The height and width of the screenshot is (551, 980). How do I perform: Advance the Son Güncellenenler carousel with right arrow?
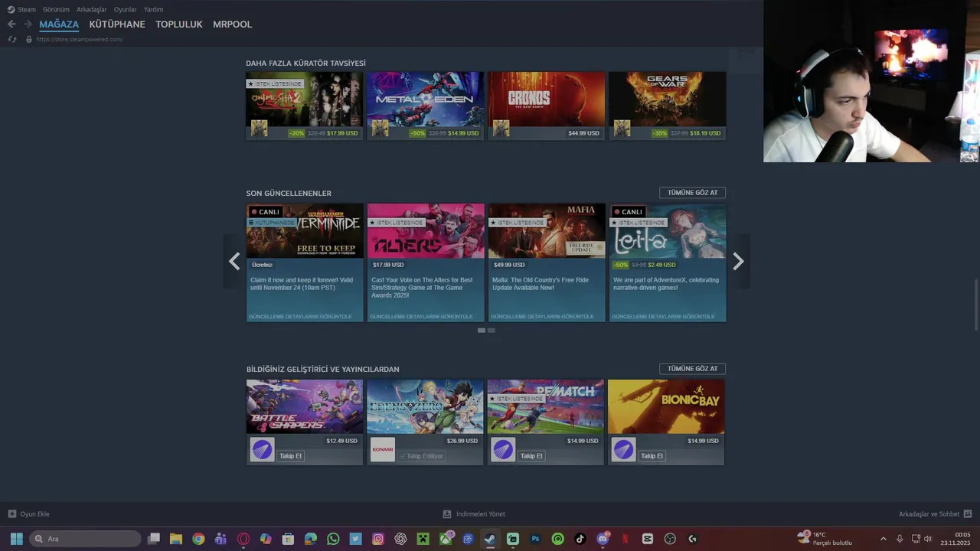[x=738, y=262]
